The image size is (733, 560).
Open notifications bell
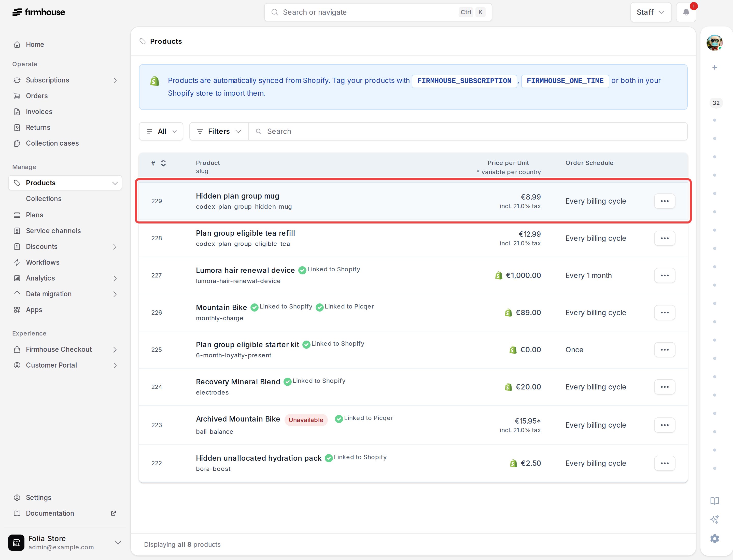click(x=686, y=12)
